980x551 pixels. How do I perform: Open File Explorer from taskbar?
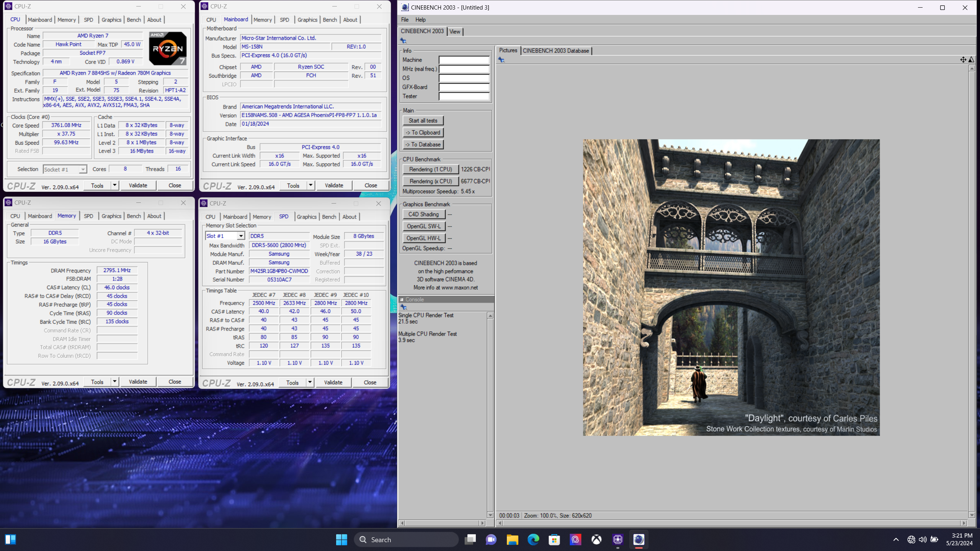pyautogui.click(x=512, y=540)
